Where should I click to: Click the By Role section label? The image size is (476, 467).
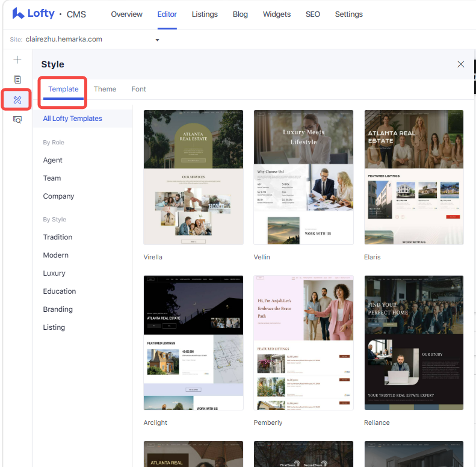[54, 143]
